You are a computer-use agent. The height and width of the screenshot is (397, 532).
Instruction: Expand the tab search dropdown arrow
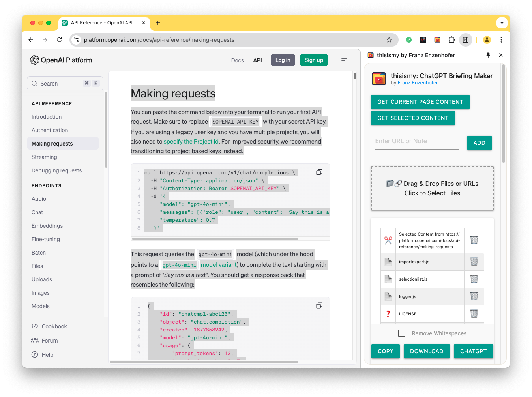502,23
